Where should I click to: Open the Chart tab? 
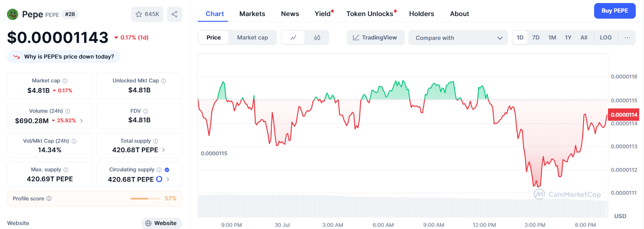coord(215,14)
